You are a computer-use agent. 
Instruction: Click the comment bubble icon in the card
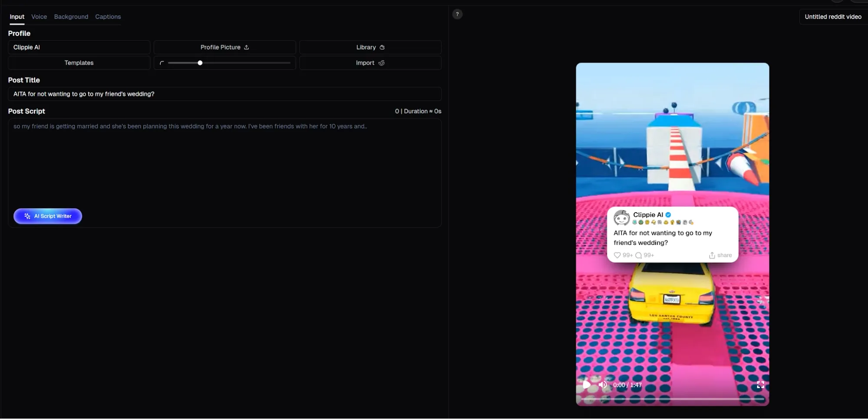tap(638, 255)
